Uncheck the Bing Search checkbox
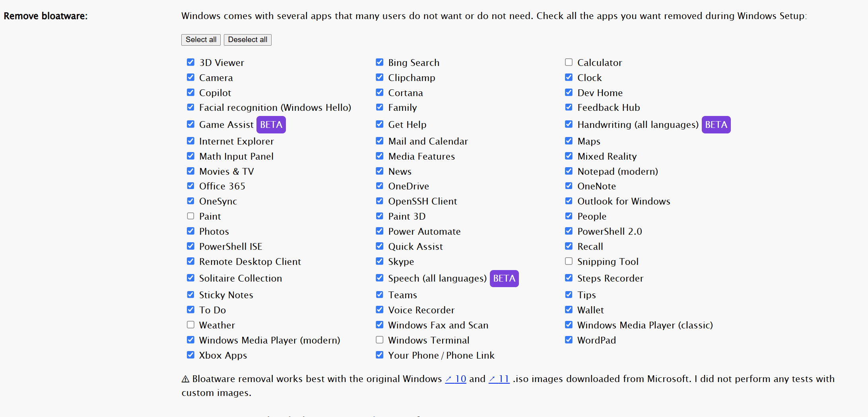 (380, 62)
